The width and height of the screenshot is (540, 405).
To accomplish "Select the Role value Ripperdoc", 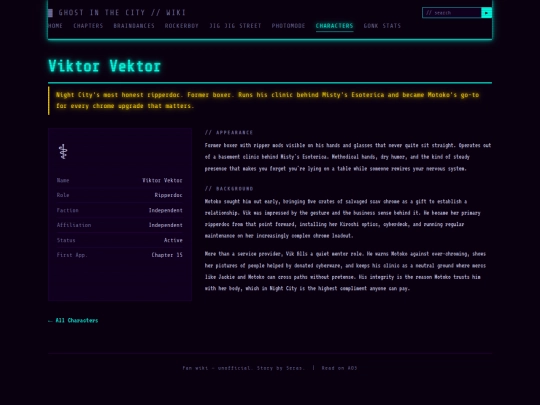I will pos(168,195).
